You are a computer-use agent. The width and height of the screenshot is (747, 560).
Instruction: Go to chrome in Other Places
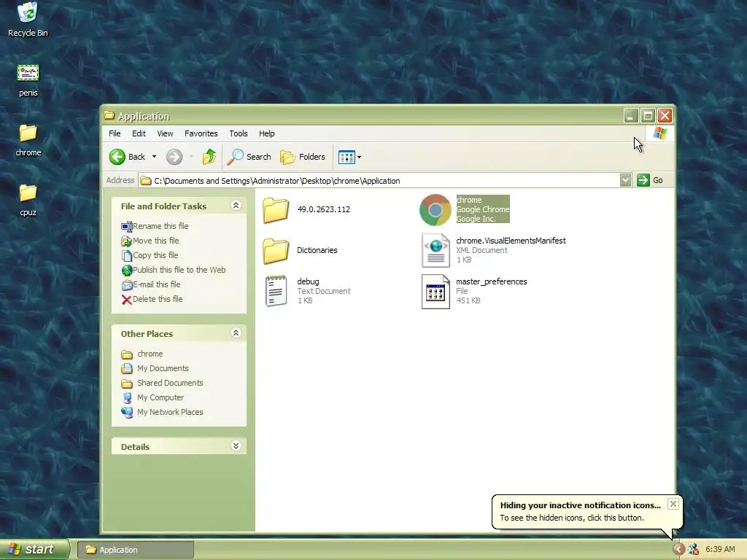coord(142,354)
